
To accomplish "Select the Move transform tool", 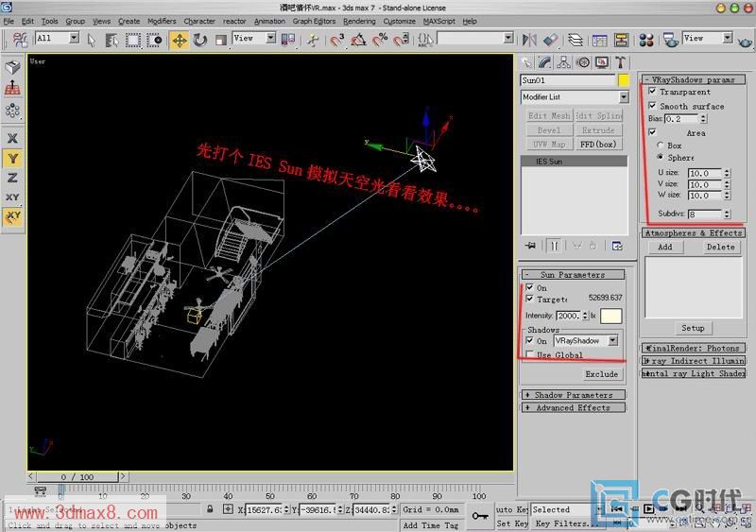I will pyautogui.click(x=180, y=40).
